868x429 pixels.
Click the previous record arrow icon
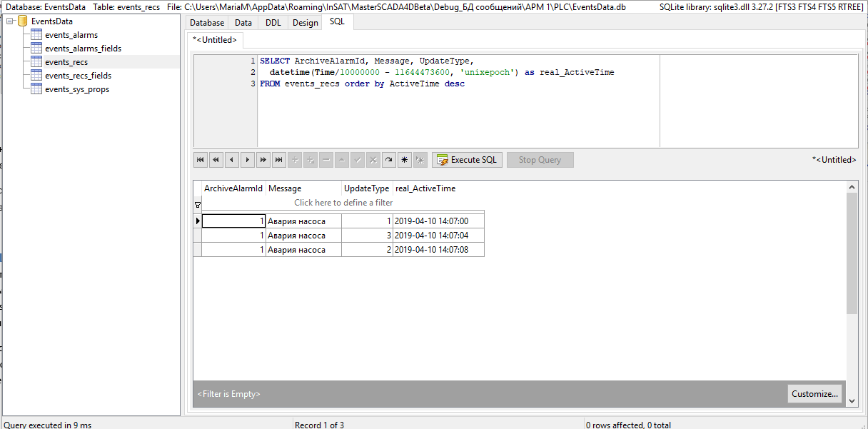(231, 159)
